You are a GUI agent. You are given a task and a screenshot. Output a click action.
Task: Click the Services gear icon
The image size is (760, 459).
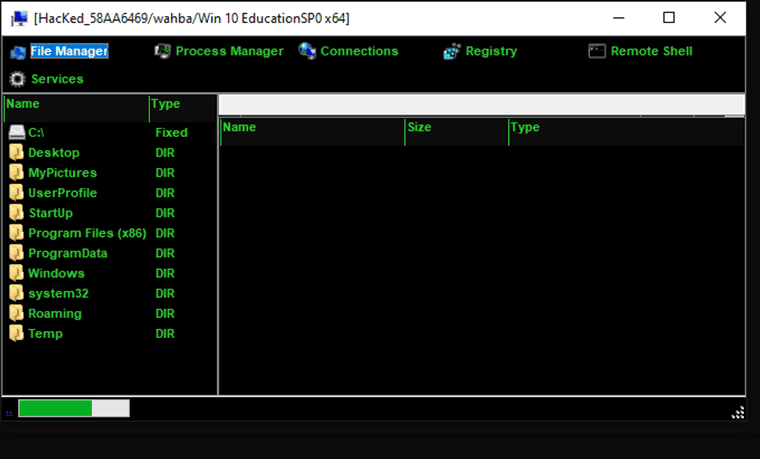[17, 79]
